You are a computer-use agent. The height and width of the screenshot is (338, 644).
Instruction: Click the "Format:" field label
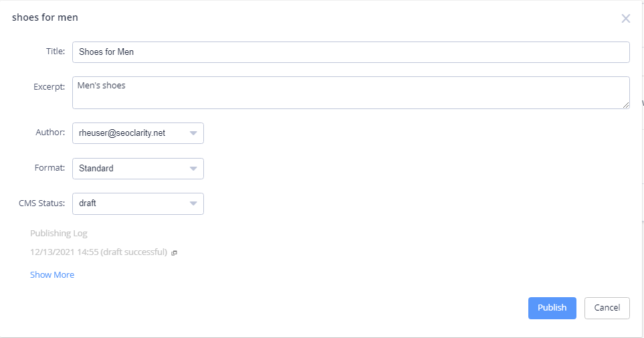[x=50, y=168]
